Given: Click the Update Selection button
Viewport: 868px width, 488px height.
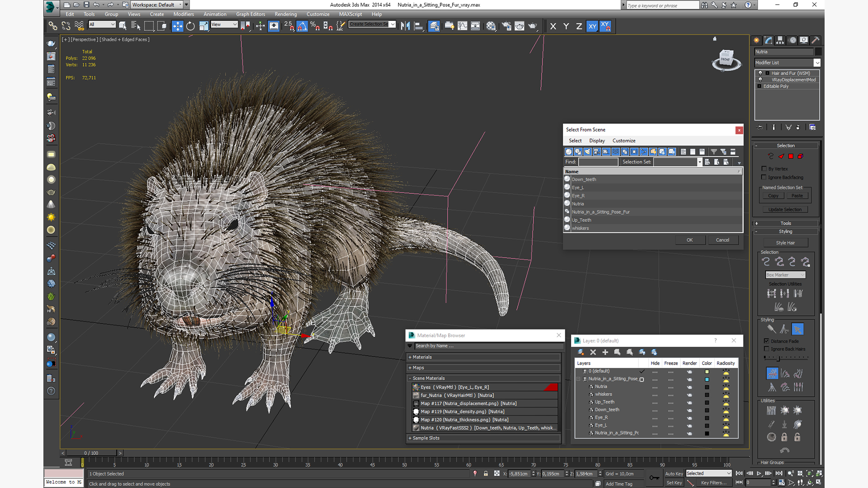Looking at the screenshot, I should (785, 210).
